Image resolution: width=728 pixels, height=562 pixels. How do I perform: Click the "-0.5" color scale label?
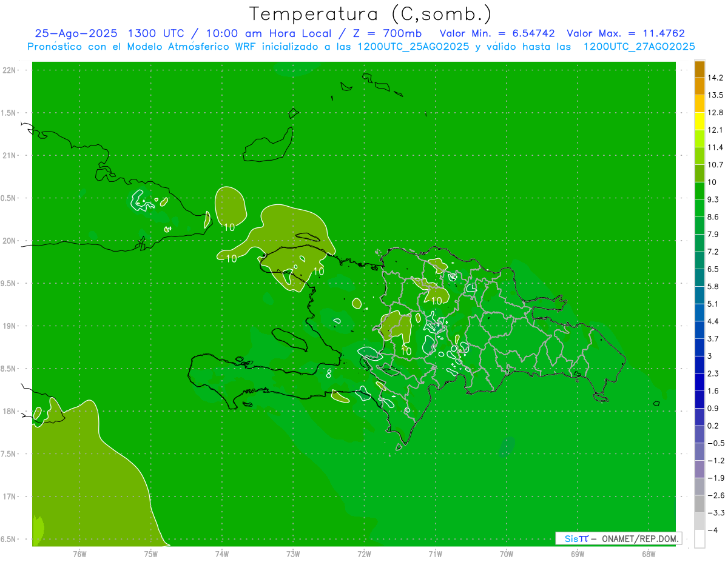coord(715,443)
